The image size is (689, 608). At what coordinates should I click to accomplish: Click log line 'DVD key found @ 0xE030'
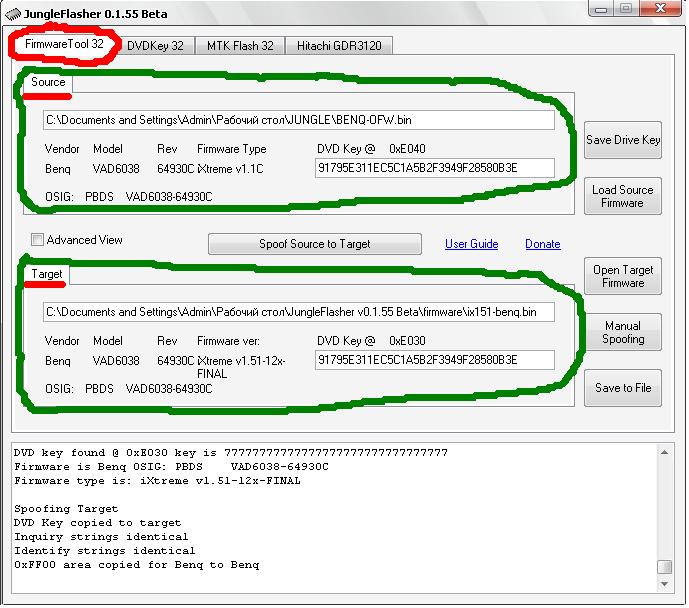click(x=231, y=452)
